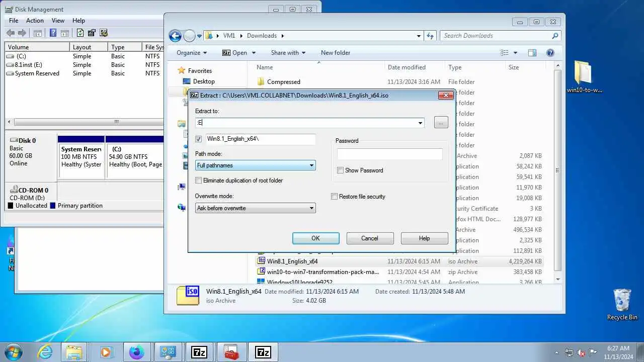Open Firefox from the taskbar

(136, 352)
